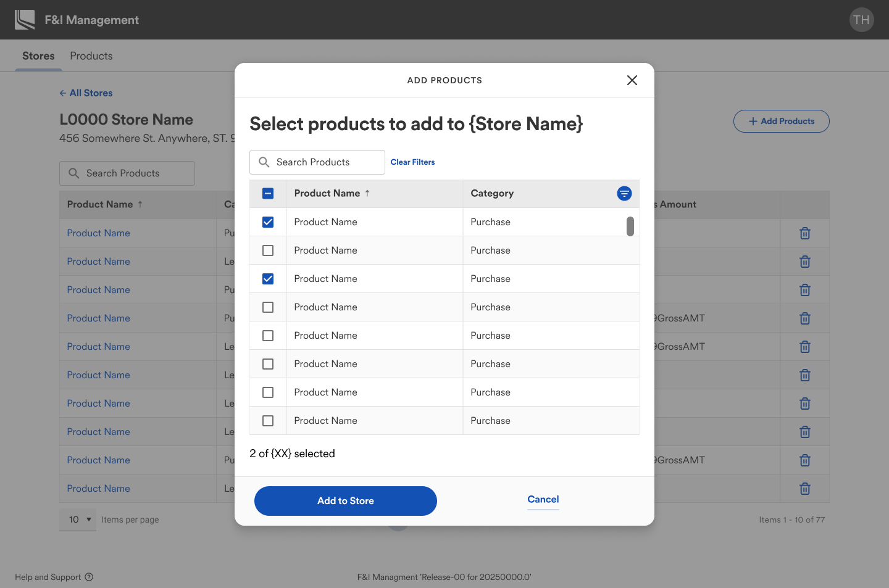Viewport: 889px width, 588px height.
Task: Sort by background Product Name column header
Action: [x=100, y=204]
